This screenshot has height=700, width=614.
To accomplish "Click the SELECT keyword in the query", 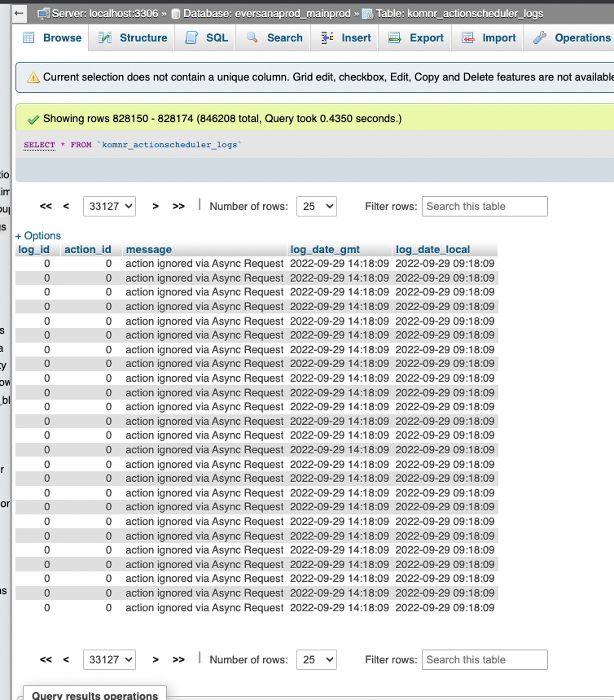I will [39, 145].
